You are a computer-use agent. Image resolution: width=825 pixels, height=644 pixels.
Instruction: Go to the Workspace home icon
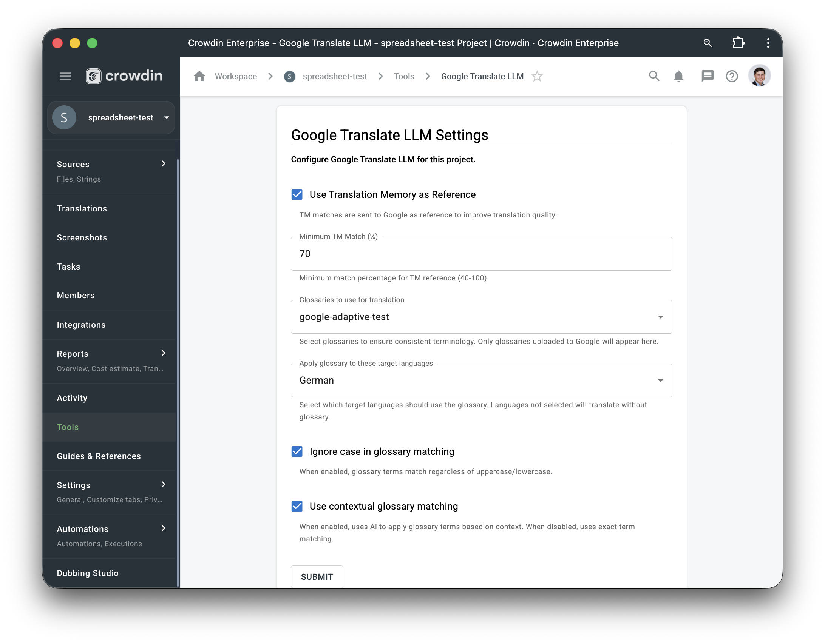pyautogui.click(x=199, y=76)
